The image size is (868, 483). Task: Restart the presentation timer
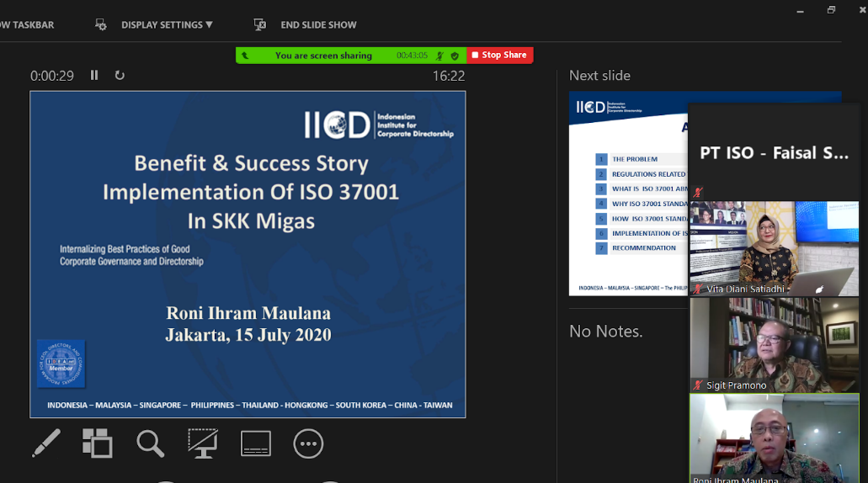[120, 75]
